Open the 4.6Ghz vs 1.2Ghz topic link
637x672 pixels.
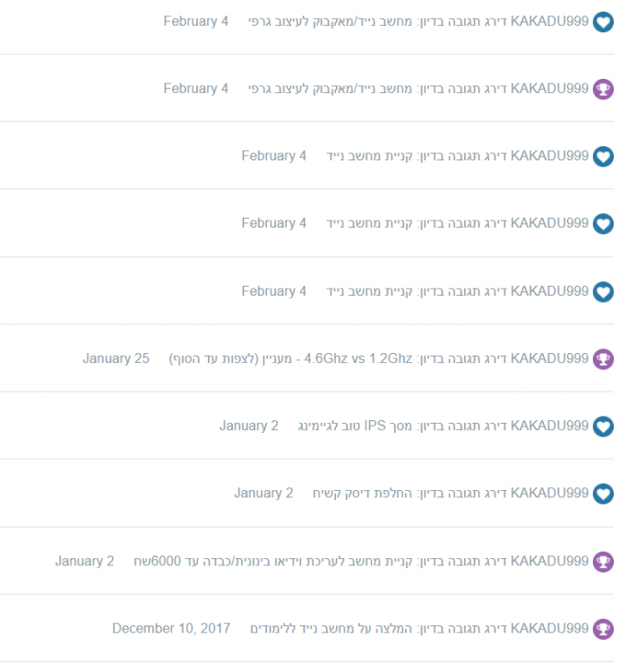click(291, 358)
